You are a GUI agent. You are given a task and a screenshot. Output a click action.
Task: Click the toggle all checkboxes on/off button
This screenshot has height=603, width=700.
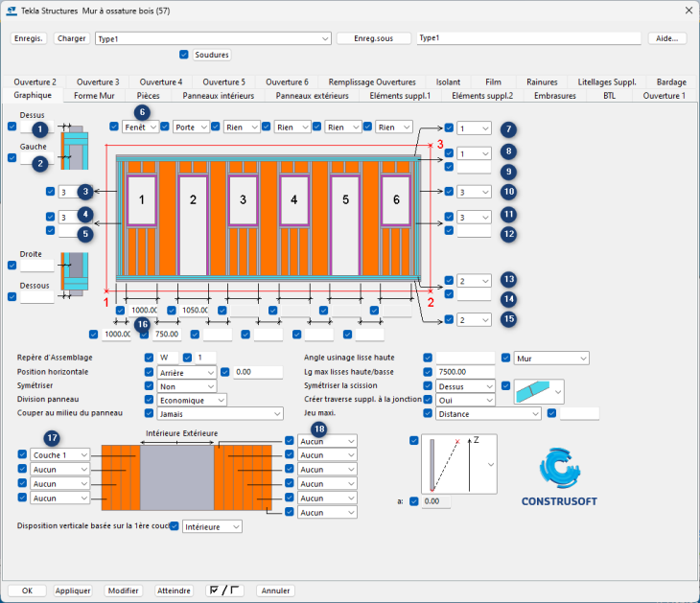pos(224,591)
